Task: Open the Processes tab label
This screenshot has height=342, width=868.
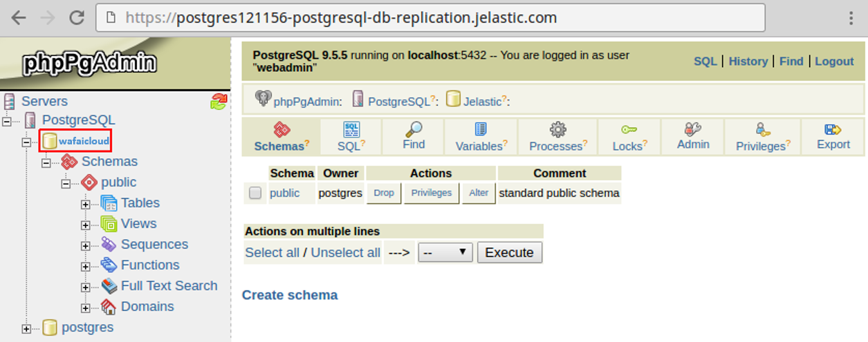Action: pos(556,146)
